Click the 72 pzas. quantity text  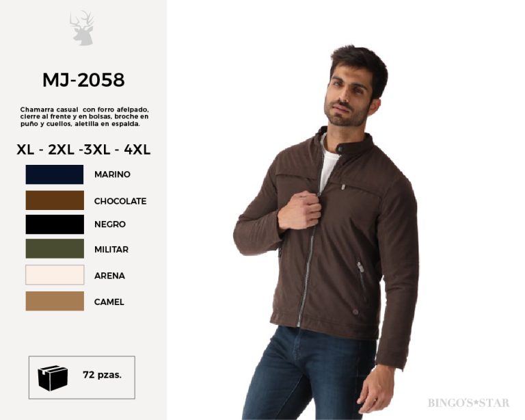(x=102, y=375)
